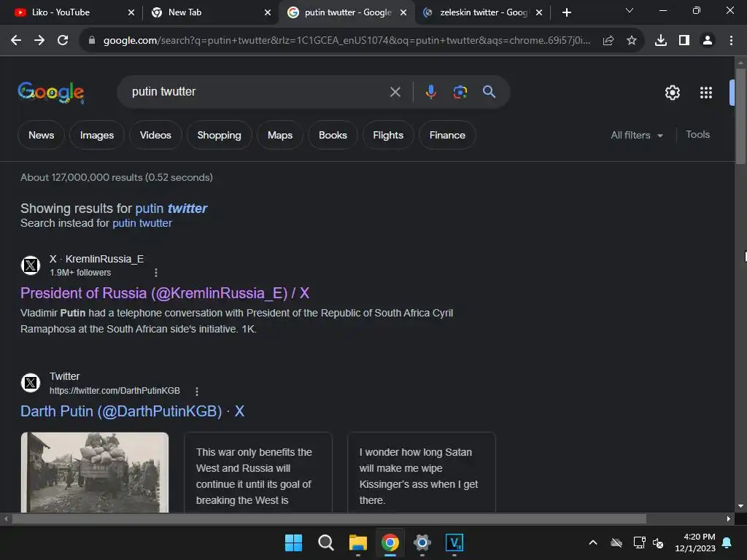
Task: Search by image with Google Lens icon
Action: pyautogui.click(x=460, y=92)
